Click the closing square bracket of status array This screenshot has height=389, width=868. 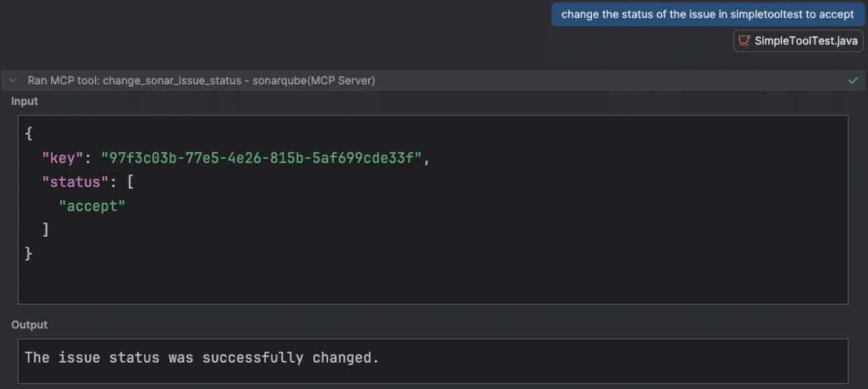coord(45,229)
